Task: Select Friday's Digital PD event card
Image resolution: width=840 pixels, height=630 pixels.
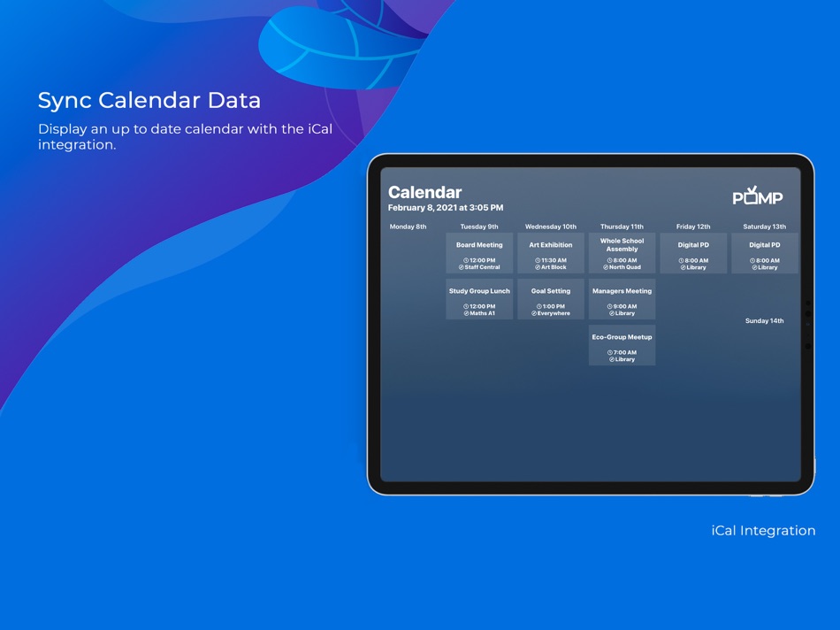Action: 693,253
